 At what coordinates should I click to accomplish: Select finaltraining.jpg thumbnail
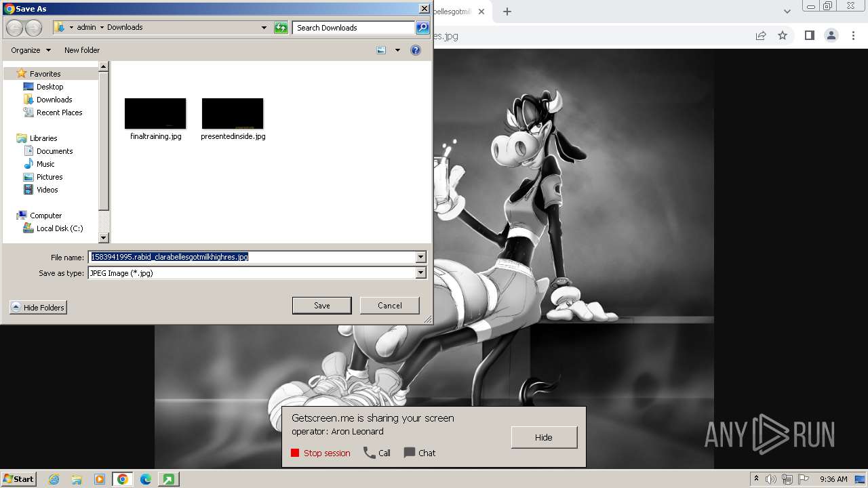[x=155, y=114]
